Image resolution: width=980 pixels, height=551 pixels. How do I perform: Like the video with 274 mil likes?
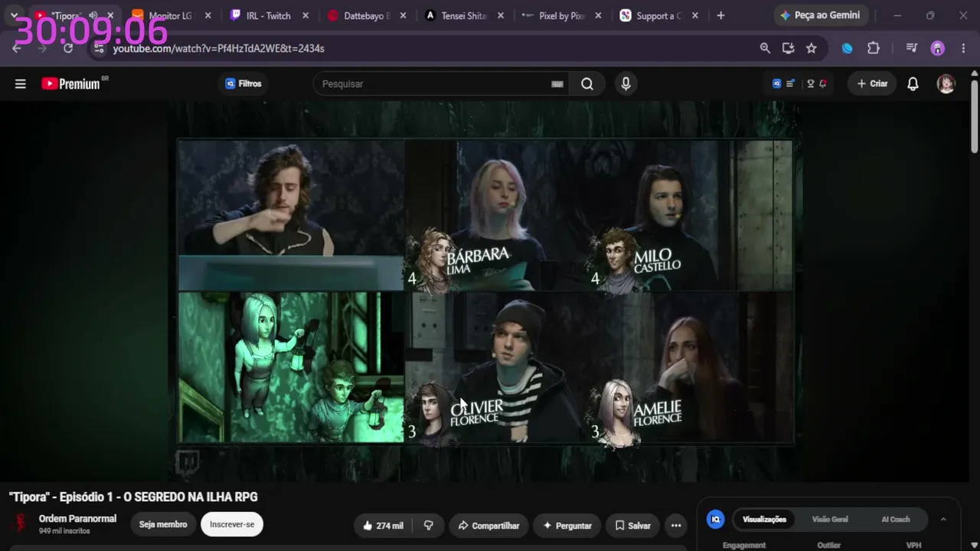(383, 526)
